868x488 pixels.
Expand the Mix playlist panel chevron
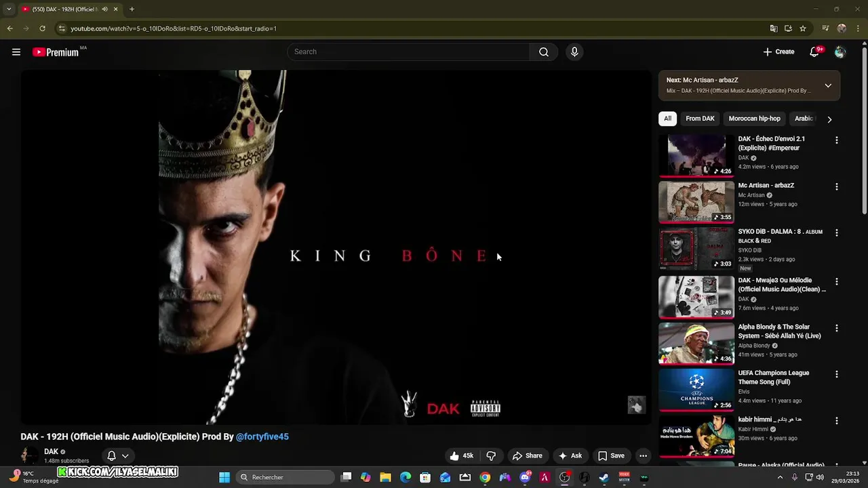click(x=828, y=85)
